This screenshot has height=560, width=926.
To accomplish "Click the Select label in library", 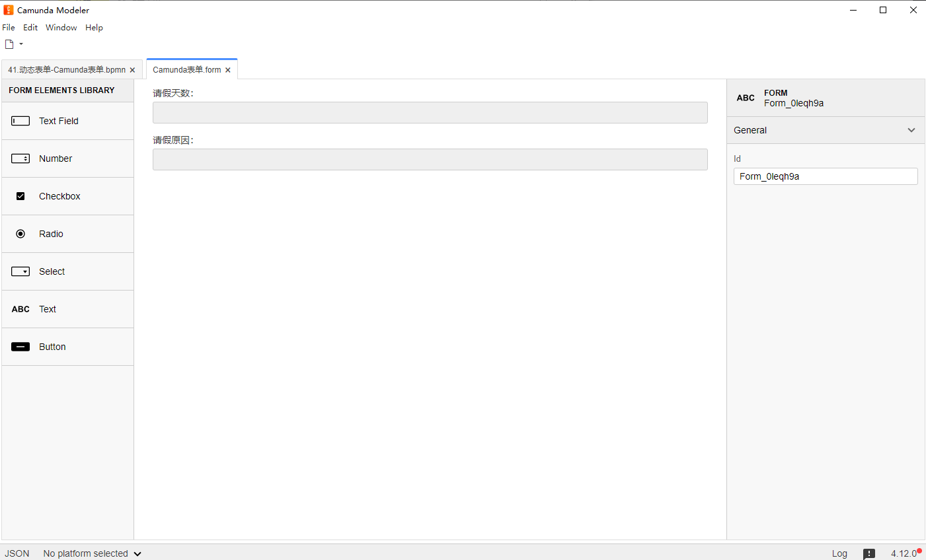I will click(52, 271).
